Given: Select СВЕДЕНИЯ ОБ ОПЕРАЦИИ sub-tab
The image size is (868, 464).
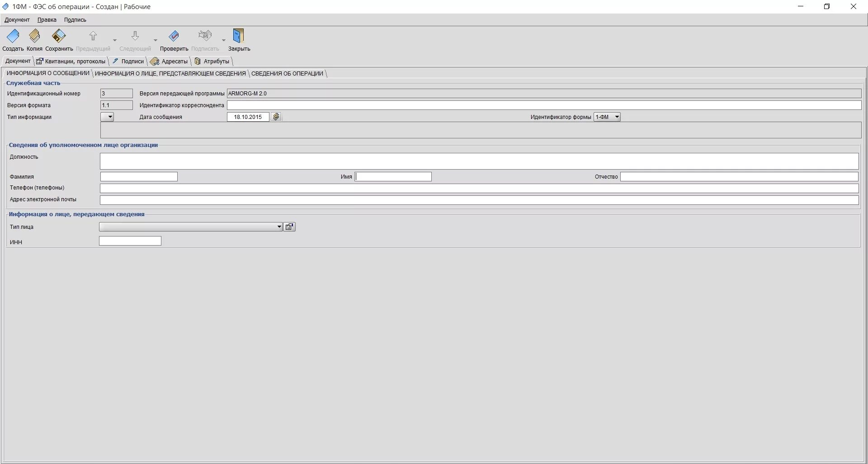Looking at the screenshot, I should point(287,73).
